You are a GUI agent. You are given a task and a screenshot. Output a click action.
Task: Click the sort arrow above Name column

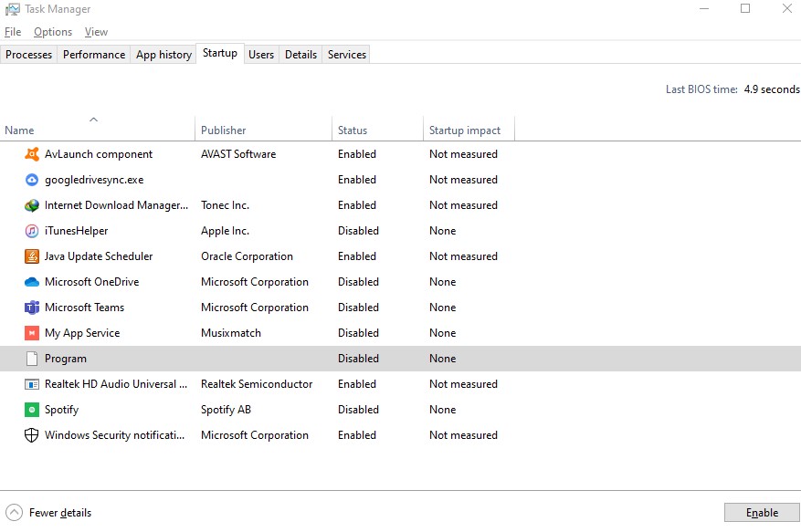(x=93, y=120)
